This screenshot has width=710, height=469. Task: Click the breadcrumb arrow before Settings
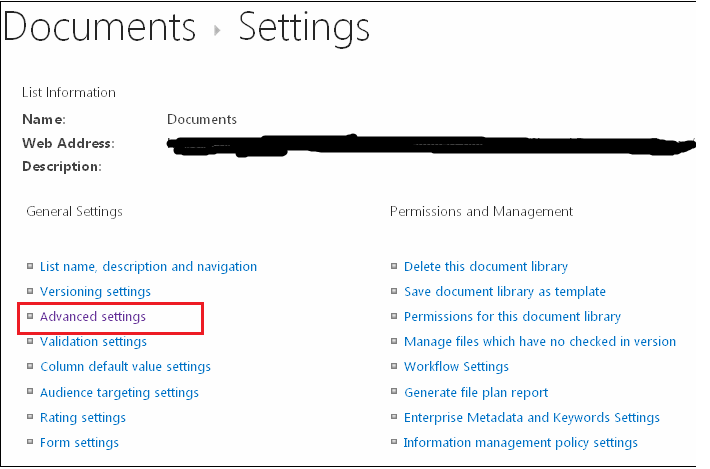(x=217, y=30)
